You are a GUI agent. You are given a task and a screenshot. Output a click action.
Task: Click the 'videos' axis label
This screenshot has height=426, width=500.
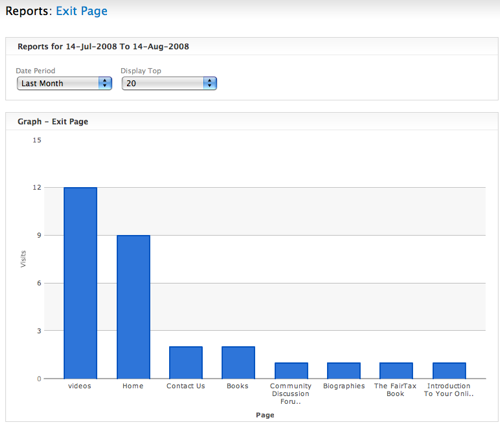(80, 386)
